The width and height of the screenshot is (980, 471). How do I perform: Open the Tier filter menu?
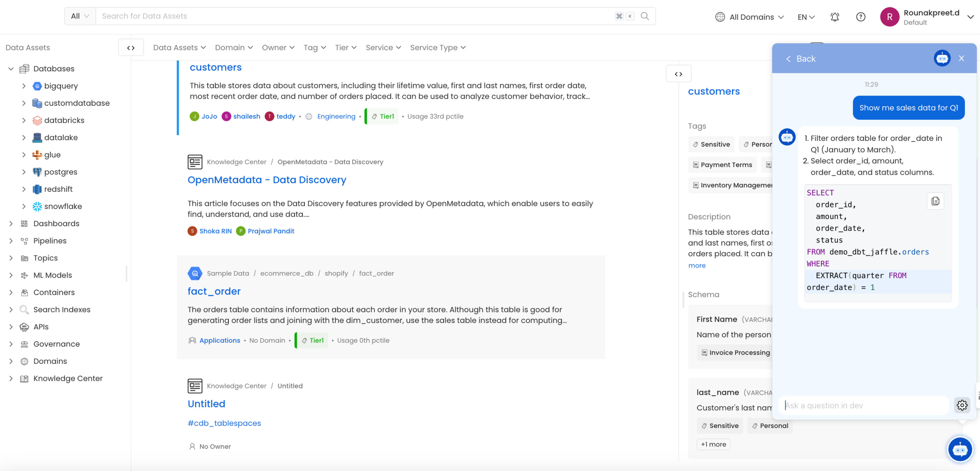(x=345, y=47)
